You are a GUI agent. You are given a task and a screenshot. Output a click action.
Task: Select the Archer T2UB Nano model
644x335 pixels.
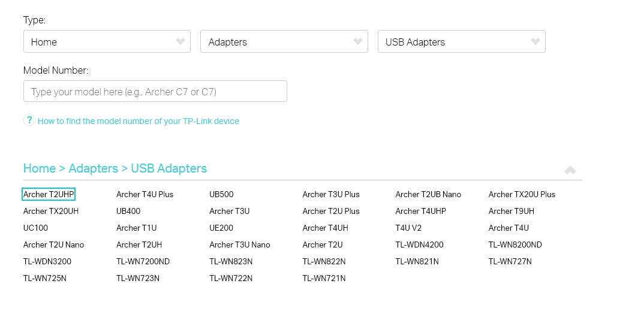pos(428,194)
